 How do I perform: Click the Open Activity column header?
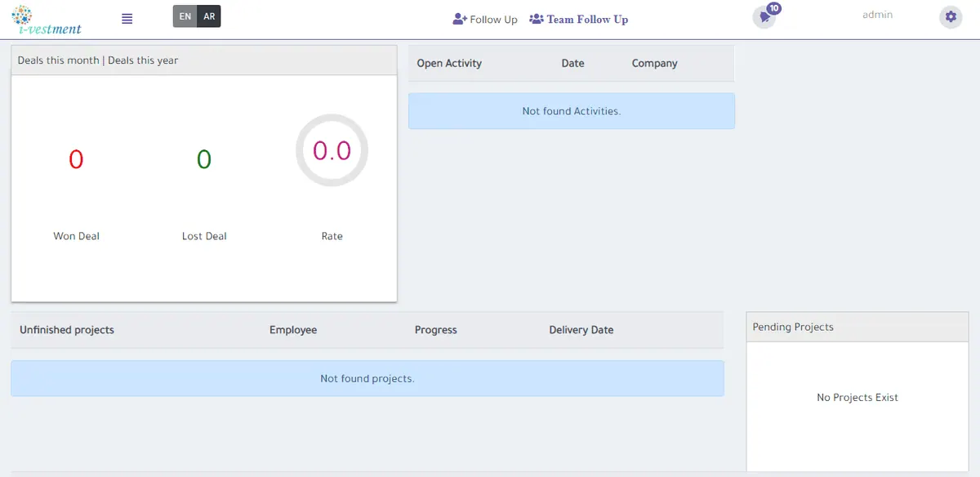tap(449, 63)
